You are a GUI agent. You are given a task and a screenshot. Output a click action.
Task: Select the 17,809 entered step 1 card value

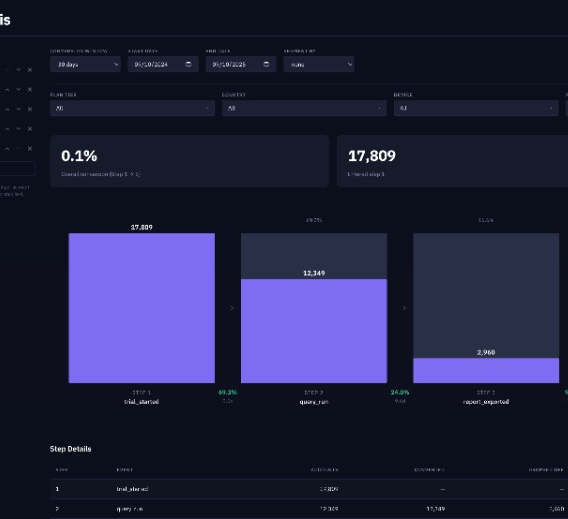click(372, 156)
